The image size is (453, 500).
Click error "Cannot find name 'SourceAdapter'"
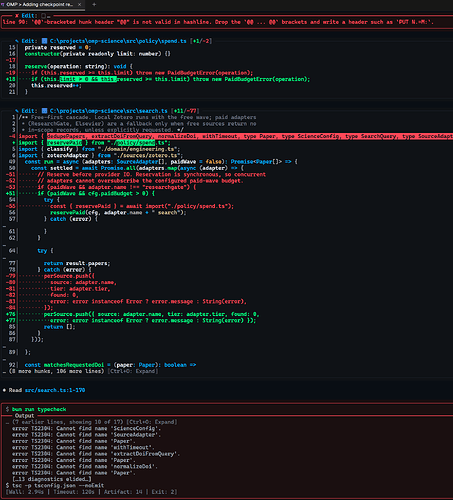click(x=86, y=435)
